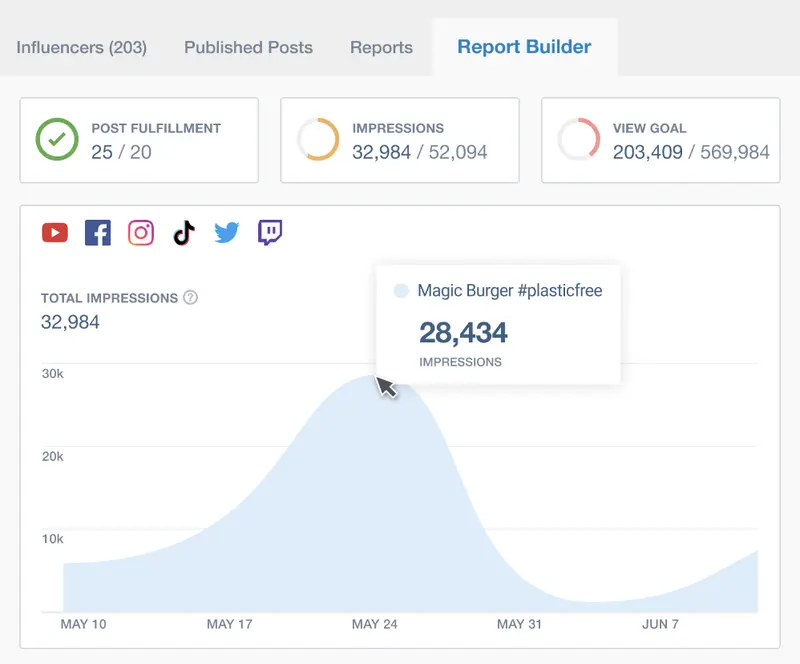The height and width of the screenshot is (664, 800).
Task: Click the 203,409 / 569,984 view goal figure
Action: [690, 150]
